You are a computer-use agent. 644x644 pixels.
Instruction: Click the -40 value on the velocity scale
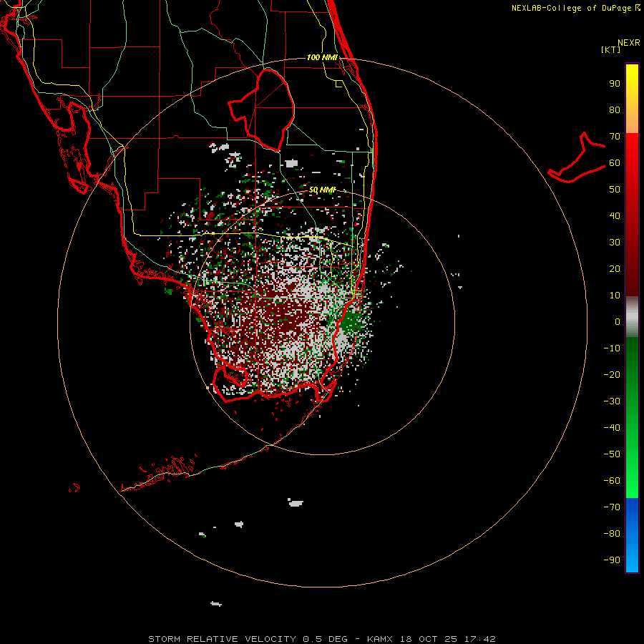tap(612, 428)
